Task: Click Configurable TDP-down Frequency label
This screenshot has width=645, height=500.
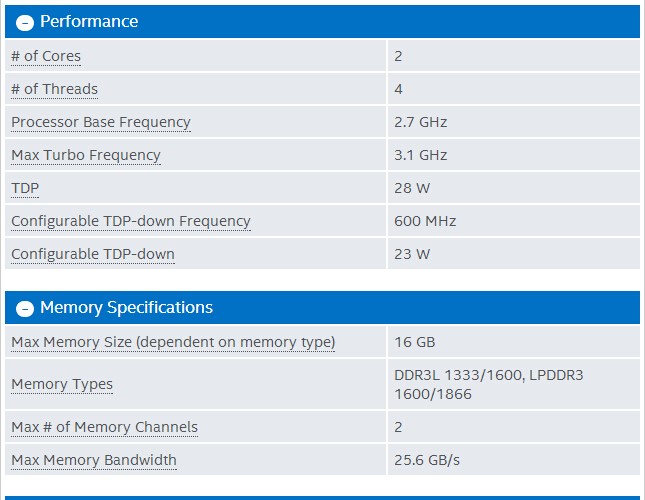Action: pyautogui.click(x=130, y=221)
